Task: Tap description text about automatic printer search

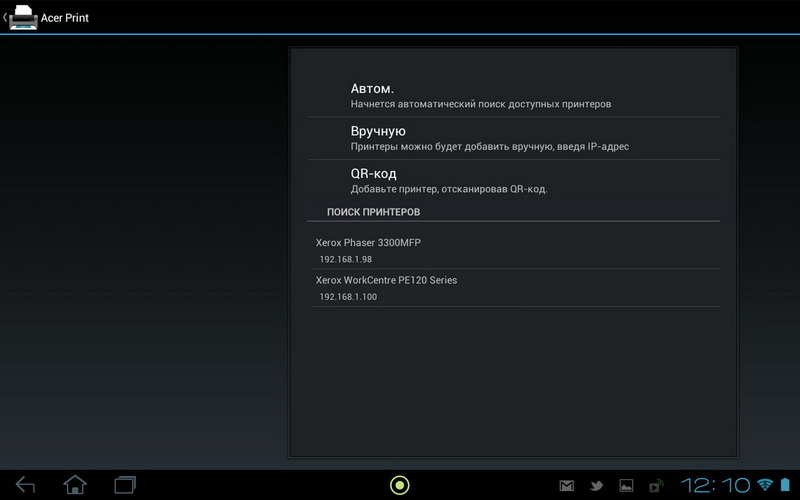Action: 481,104
